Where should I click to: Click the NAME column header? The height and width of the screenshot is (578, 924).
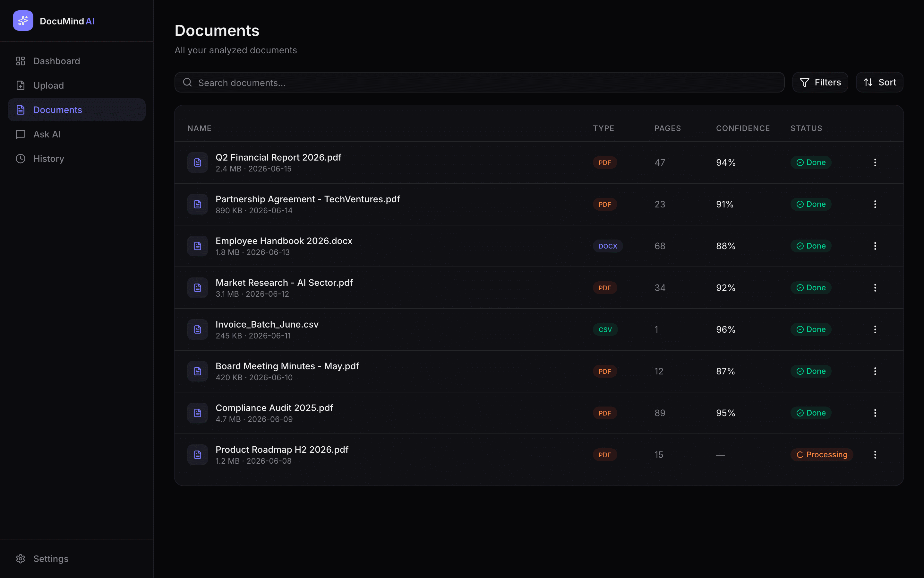click(x=199, y=128)
